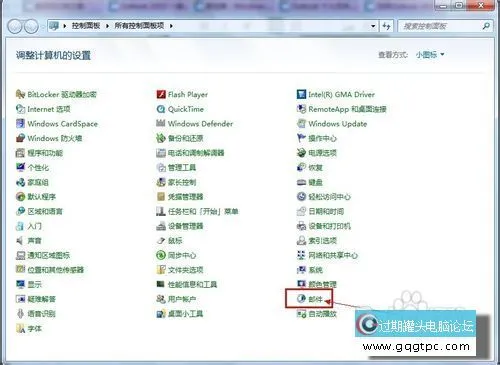Image resolution: width=500 pixels, height=365 pixels.
Task: Open 程序和功能 item
Action: pos(39,153)
